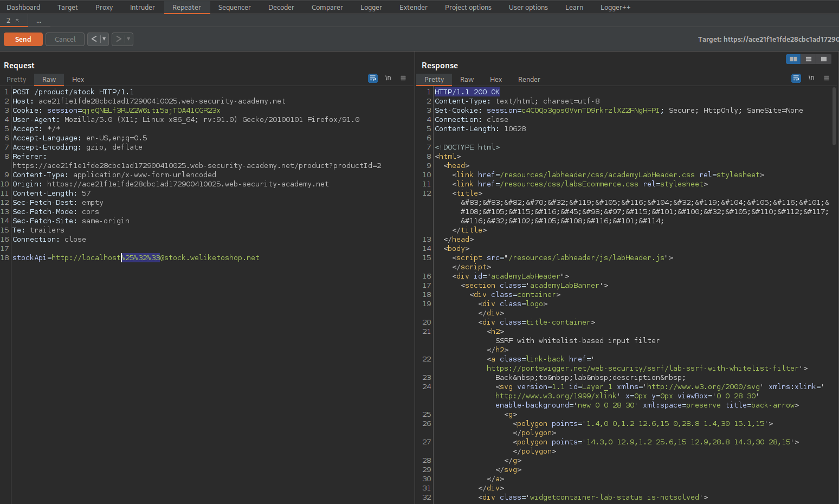Switch Request view to Pretty
Image resolution: width=839 pixels, height=504 pixels.
16,79
